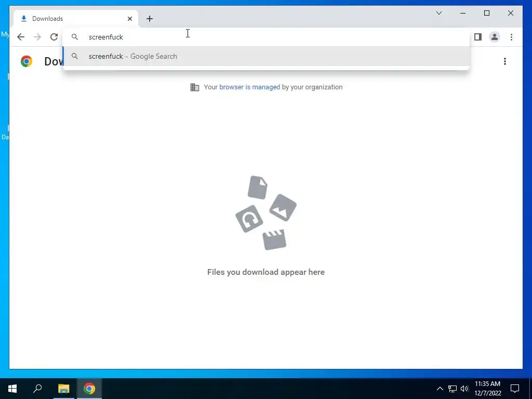Click the forward navigation arrow
The image size is (532, 399).
click(37, 37)
